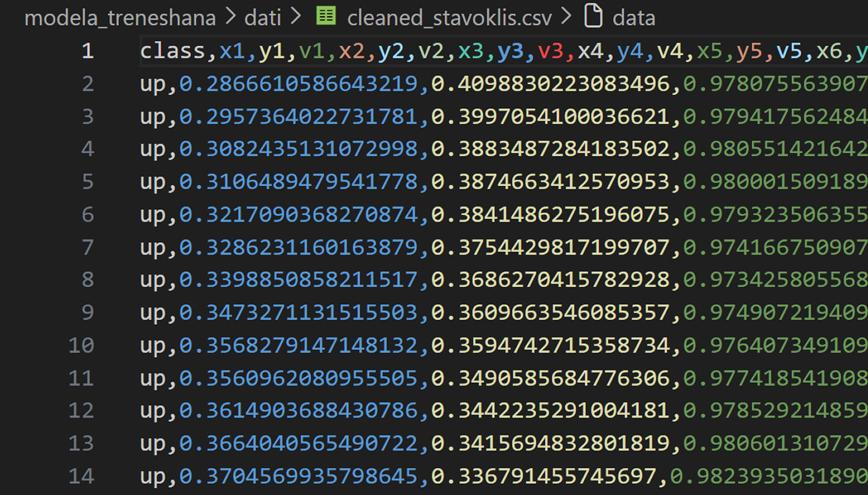Expand chevron after modela_treneshana

pos(231,17)
